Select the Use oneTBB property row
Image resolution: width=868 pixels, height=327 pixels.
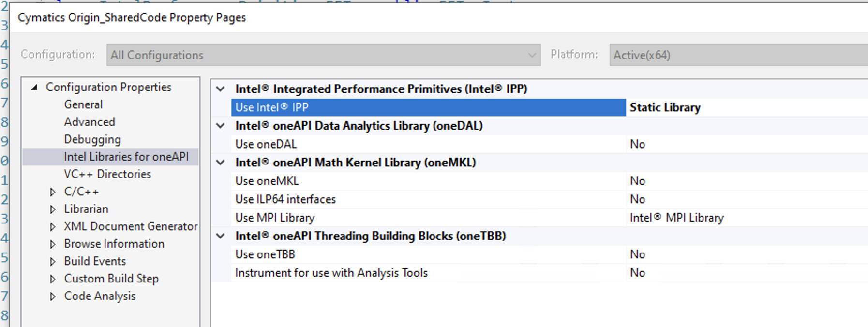(x=265, y=254)
